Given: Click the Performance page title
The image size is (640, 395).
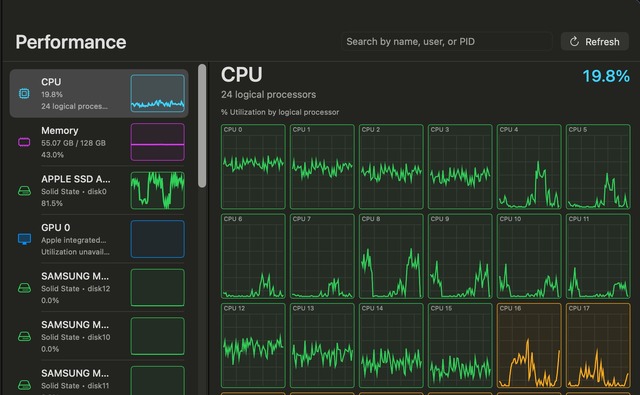Looking at the screenshot, I should click(71, 42).
